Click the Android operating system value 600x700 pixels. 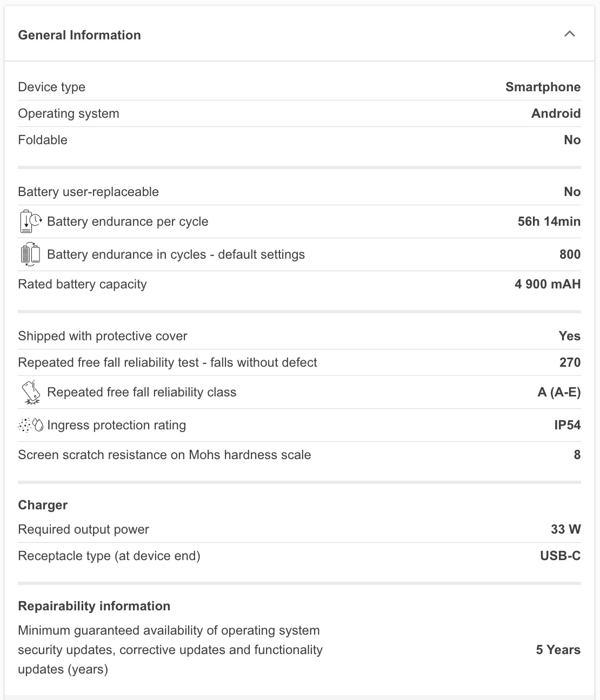click(556, 113)
